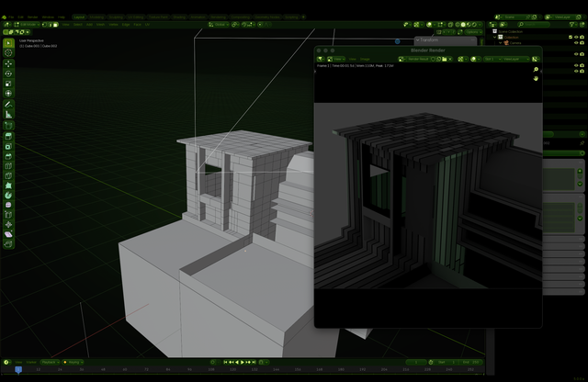Enable vertex select mode
This screenshot has height=382, width=588.
coord(44,25)
